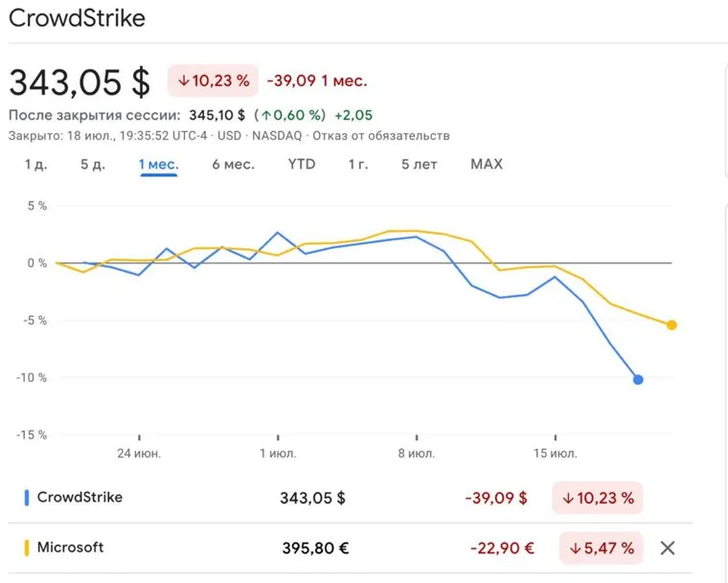Show the MAX time range
Image resolution: width=728 pixels, height=583 pixels.
pyautogui.click(x=487, y=165)
